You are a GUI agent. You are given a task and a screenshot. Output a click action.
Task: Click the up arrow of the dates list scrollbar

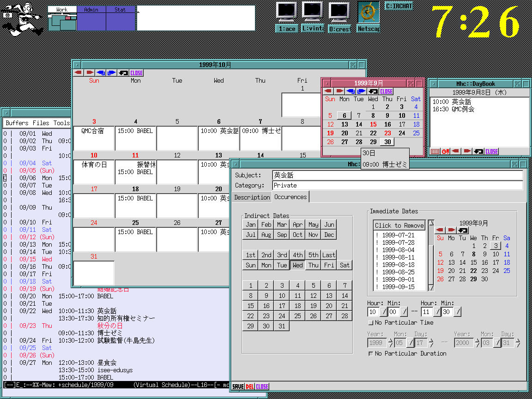point(431,223)
